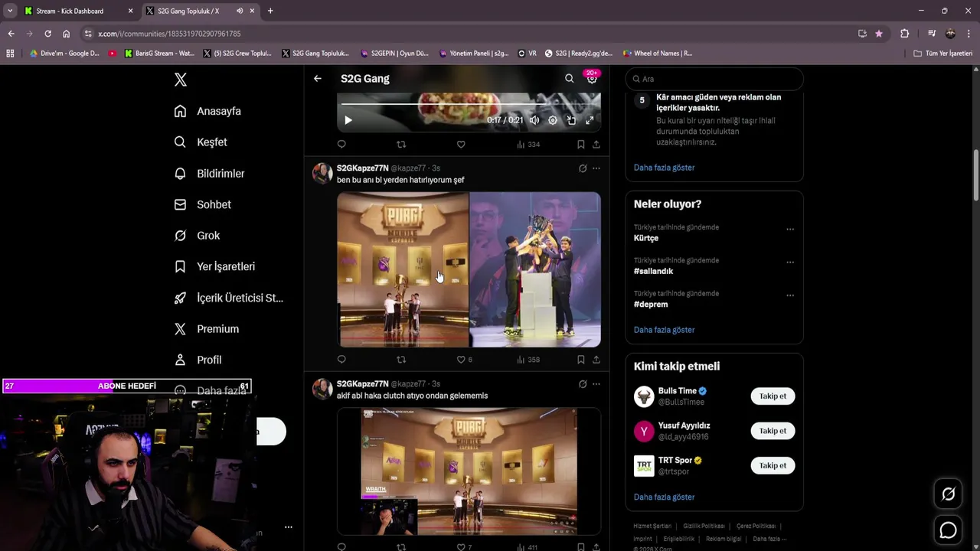This screenshot has width=980, height=551.
Task: Open Sohbet messages page
Action: pos(202,204)
